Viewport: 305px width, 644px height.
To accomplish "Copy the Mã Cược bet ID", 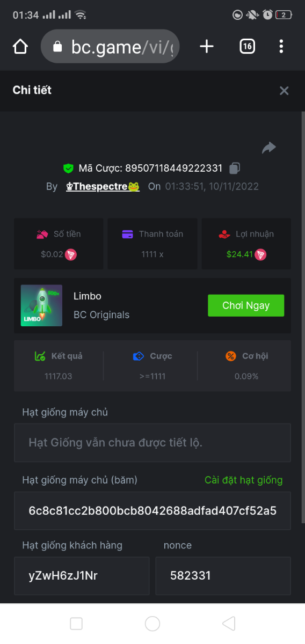I will point(234,168).
